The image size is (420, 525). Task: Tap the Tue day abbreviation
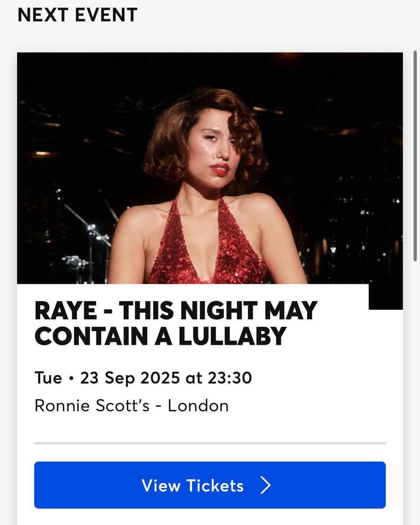tap(48, 378)
